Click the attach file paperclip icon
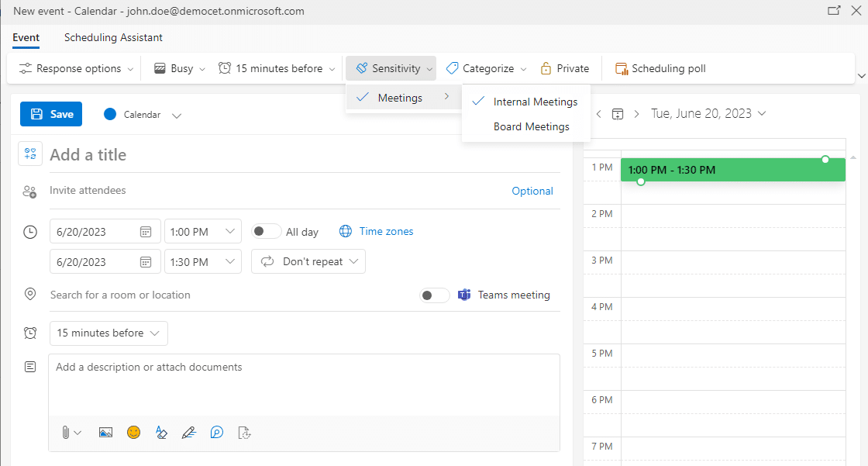The height and width of the screenshot is (466, 868). [65, 433]
